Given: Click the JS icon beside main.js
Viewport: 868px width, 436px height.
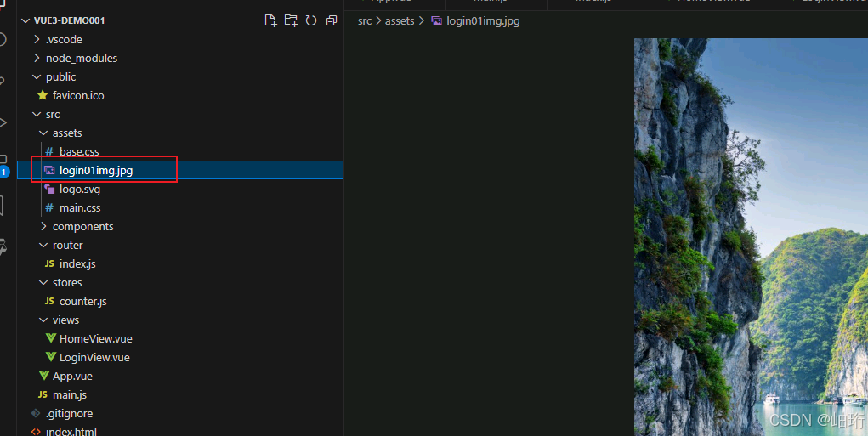Looking at the screenshot, I should [x=43, y=394].
